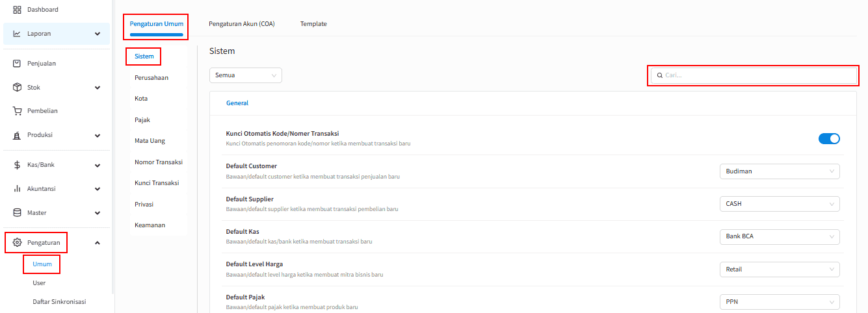Click the Pembelian cart icon

(x=18, y=111)
